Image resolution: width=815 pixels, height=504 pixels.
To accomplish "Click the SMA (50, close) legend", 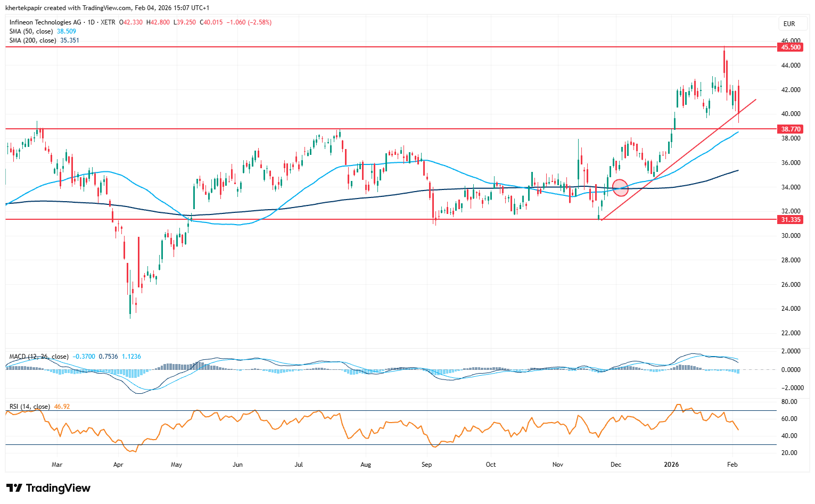I will click(31, 31).
